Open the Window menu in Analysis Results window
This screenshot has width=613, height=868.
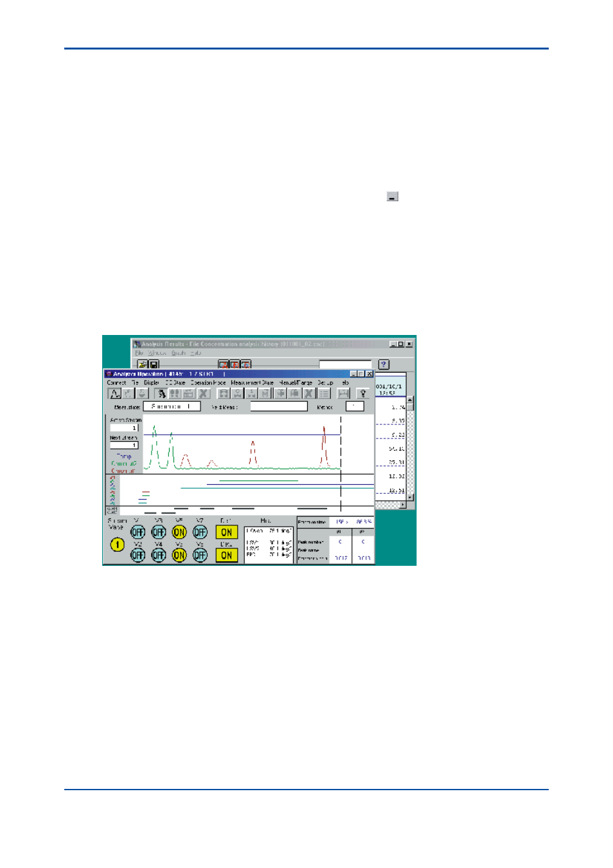point(157,353)
